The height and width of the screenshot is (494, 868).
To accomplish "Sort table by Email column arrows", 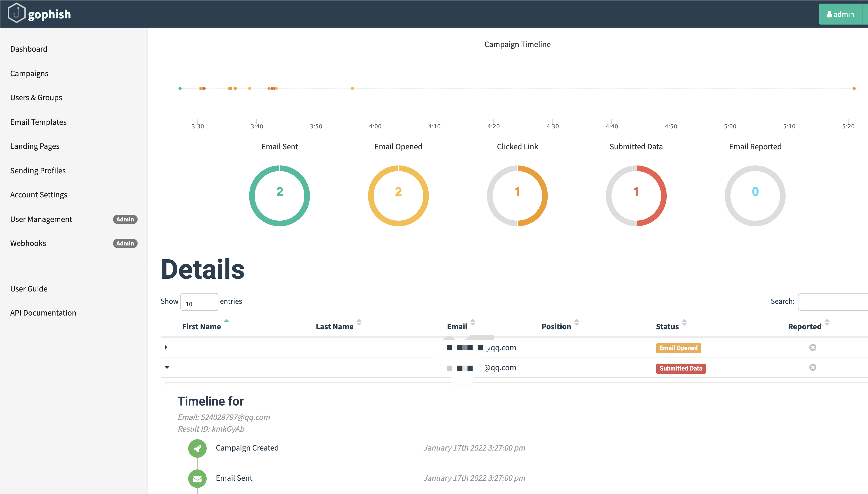I will tap(473, 322).
